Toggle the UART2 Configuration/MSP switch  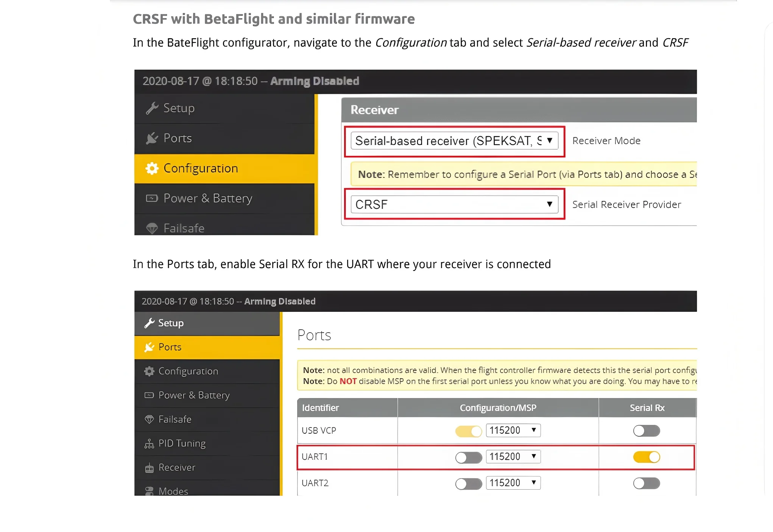point(469,484)
